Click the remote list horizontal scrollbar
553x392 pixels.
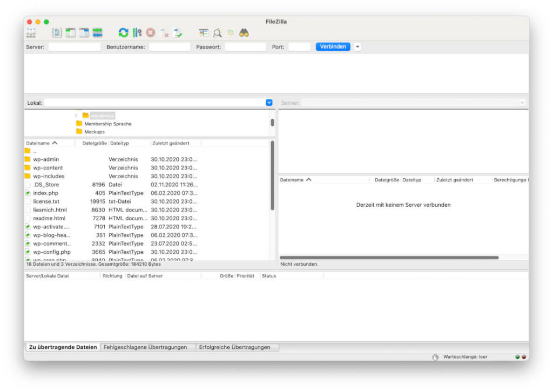389,258
